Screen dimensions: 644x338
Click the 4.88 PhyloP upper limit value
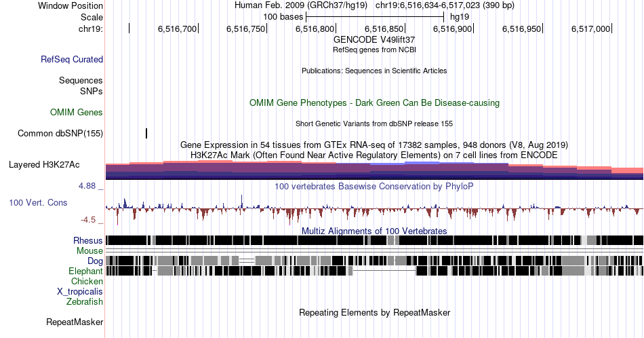[x=87, y=186]
